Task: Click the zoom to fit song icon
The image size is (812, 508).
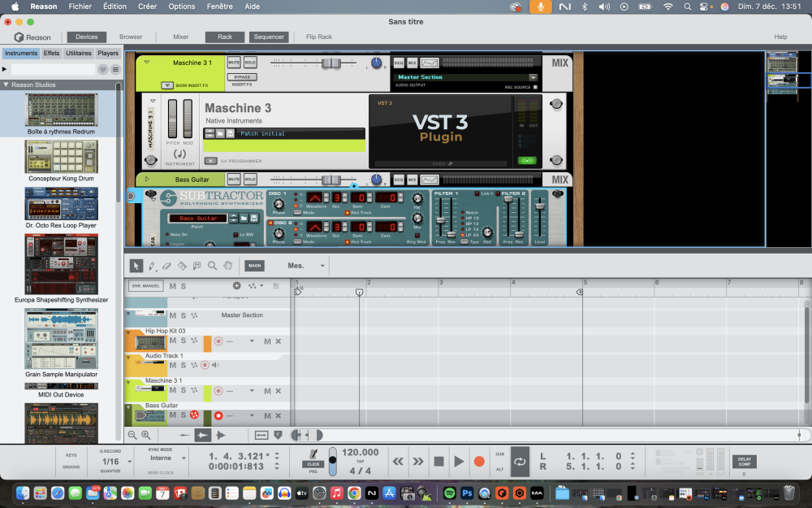Action: pos(261,436)
